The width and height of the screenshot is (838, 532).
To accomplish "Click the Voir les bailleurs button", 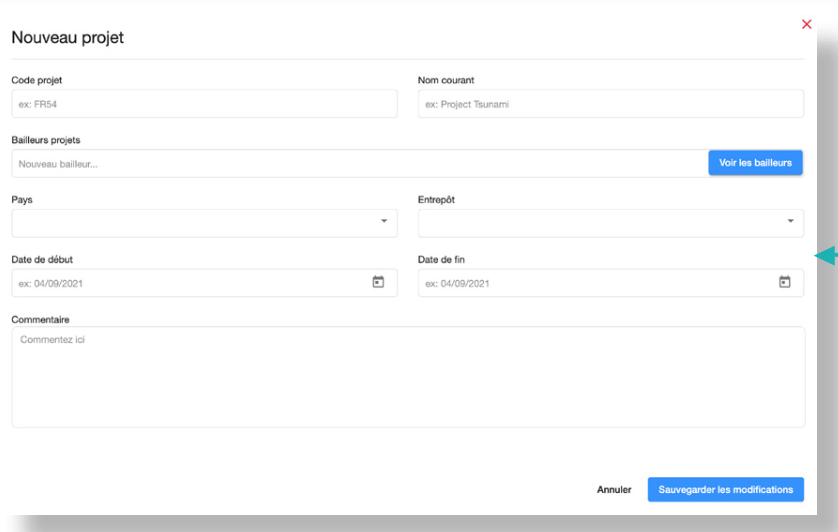I will pos(755,163).
